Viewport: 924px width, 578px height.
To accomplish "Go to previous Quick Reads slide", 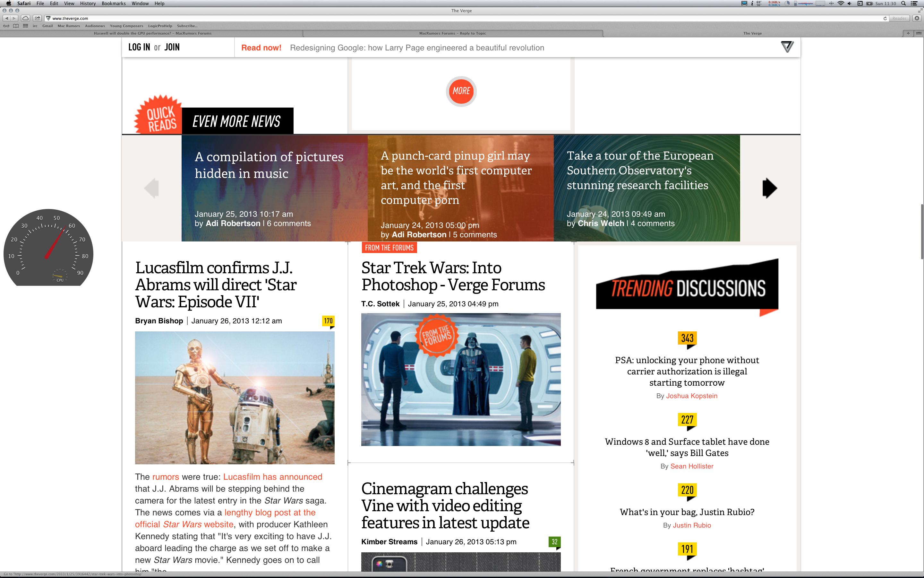I will click(151, 188).
